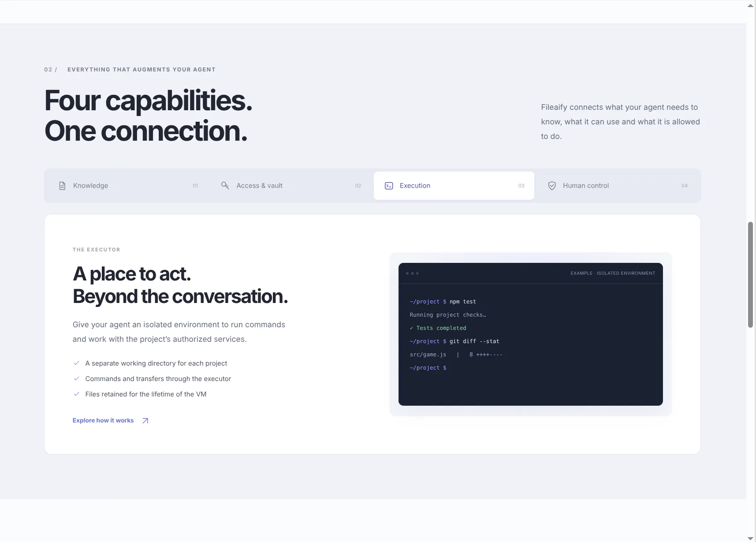Viewport: 756px width, 542px height.
Task: Click the arrow icon beside Explore how it works
Action: (145, 421)
